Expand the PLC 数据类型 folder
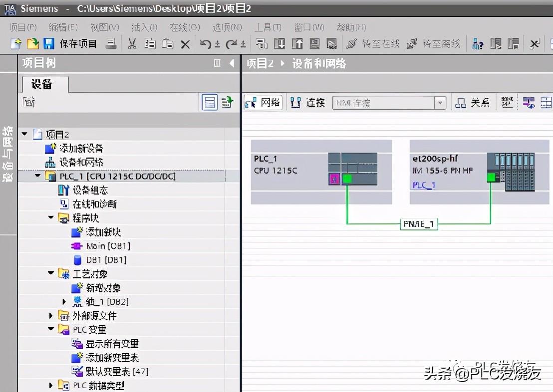553x392 pixels. [51, 386]
